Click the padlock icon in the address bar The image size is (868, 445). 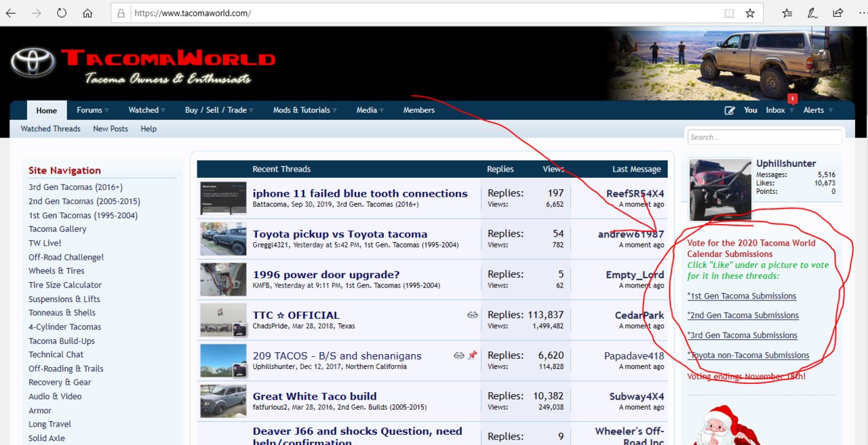(121, 13)
